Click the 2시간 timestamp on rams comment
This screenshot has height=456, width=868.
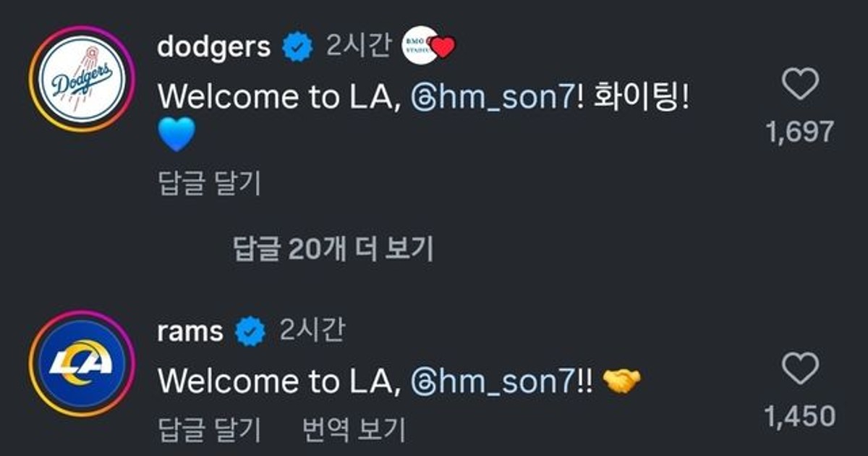[x=312, y=332]
